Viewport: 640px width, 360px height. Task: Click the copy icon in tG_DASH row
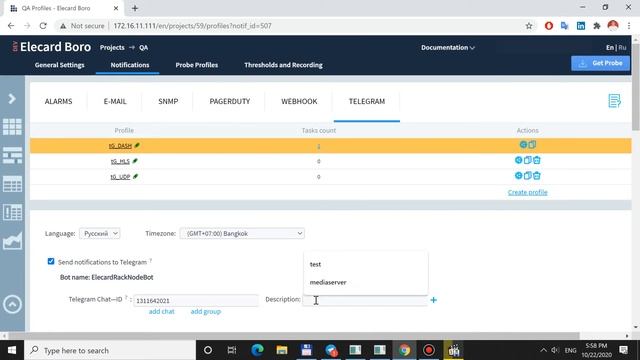(532, 144)
